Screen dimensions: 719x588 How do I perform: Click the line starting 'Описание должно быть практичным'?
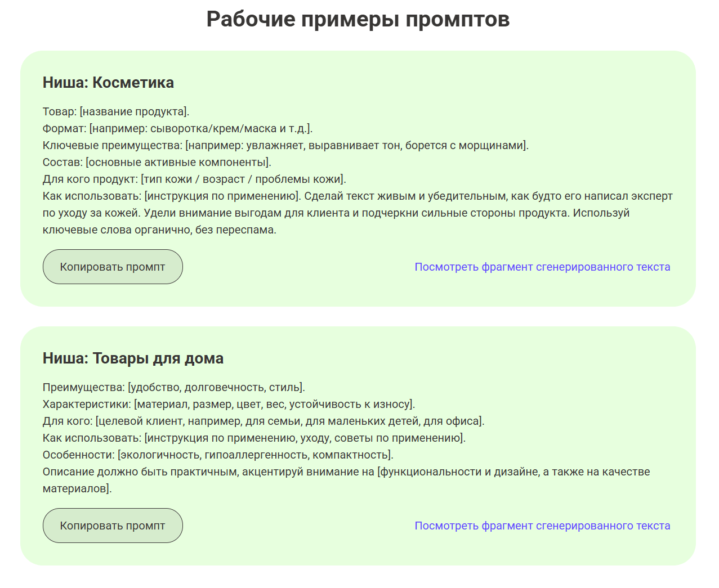[x=346, y=472]
